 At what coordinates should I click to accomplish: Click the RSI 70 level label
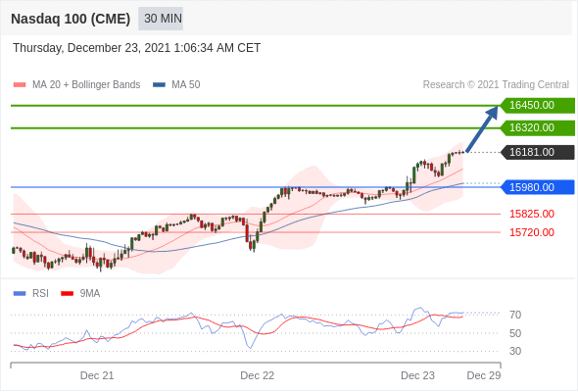[515, 315]
